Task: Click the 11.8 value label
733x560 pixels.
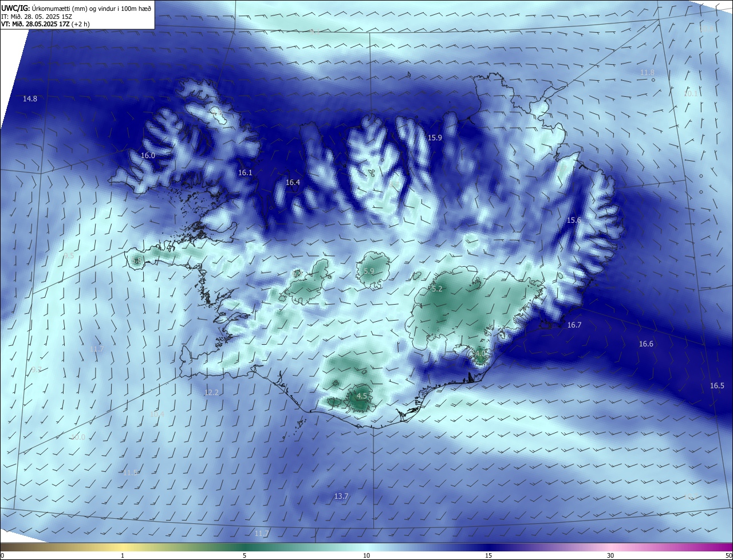Action: (647, 73)
